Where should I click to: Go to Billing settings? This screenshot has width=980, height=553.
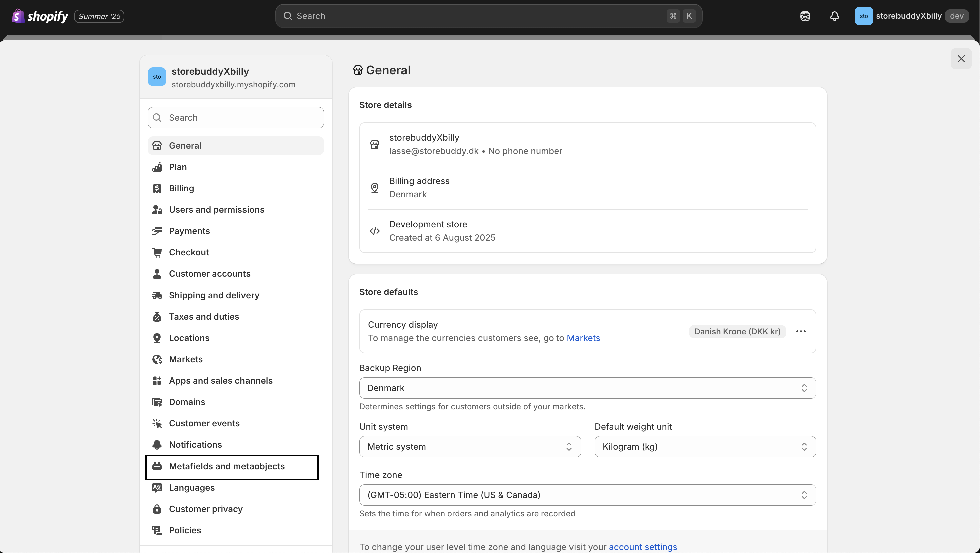(x=235, y=188)
